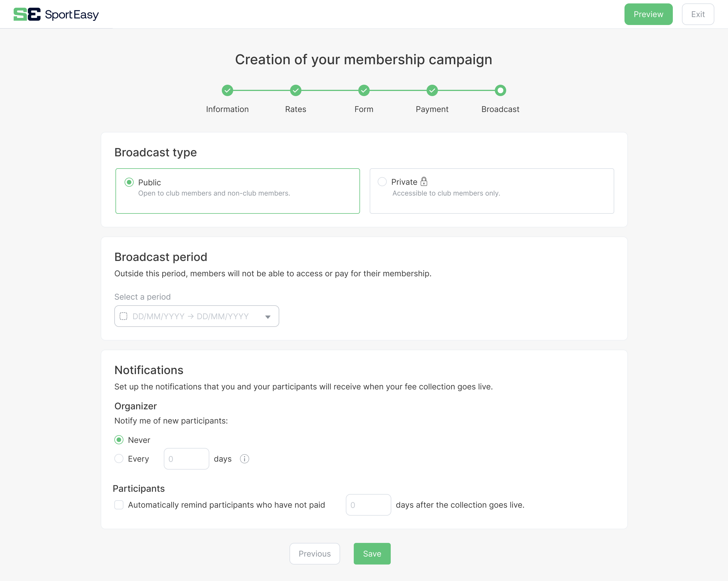Click the Payment step checkmark icon
Image resolution: width=728 pixels, height=581 pixels.
coord(432,90)
